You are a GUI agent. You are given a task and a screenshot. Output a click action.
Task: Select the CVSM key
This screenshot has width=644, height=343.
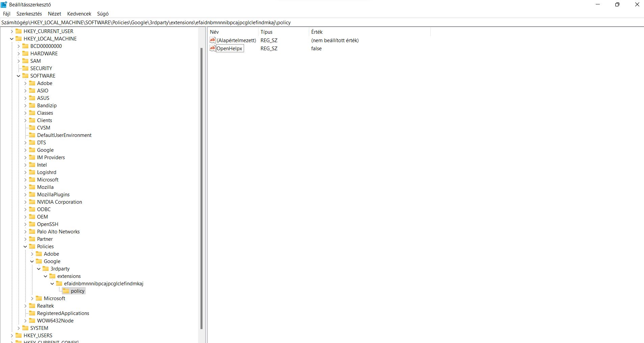44,128
